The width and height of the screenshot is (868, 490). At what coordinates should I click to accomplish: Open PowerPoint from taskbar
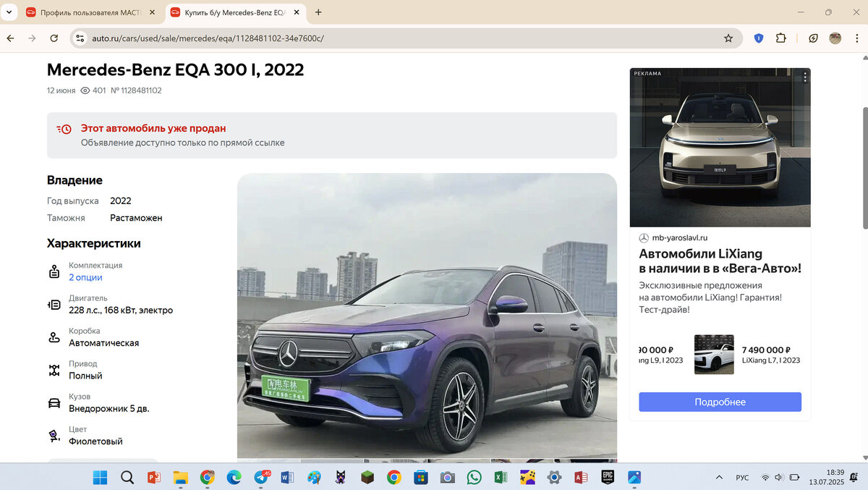(x=153, y=477)
